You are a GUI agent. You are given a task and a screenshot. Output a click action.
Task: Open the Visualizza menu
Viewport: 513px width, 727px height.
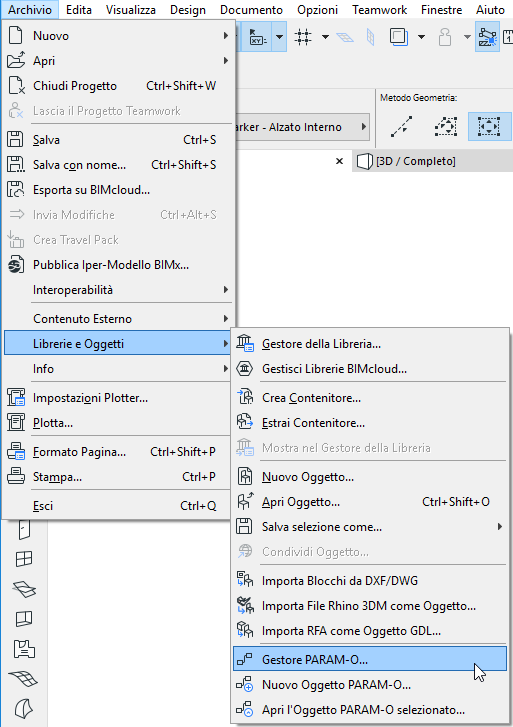coord(131,10)
